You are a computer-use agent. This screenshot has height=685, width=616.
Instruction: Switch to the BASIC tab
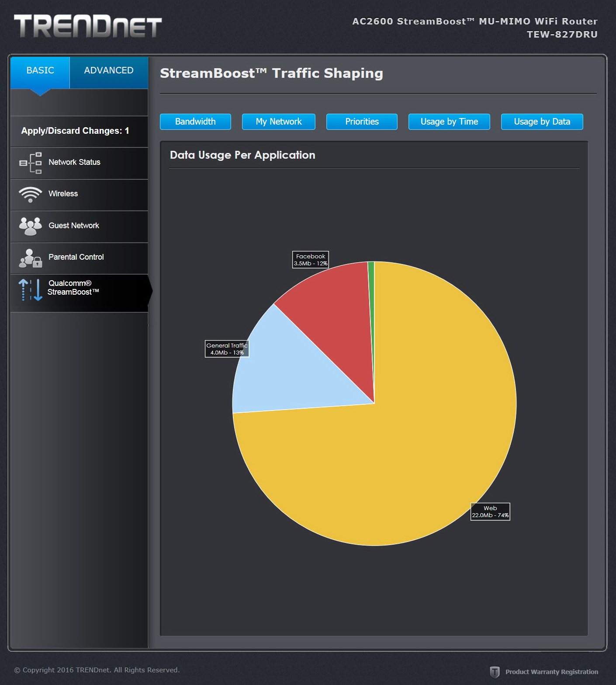40,73
